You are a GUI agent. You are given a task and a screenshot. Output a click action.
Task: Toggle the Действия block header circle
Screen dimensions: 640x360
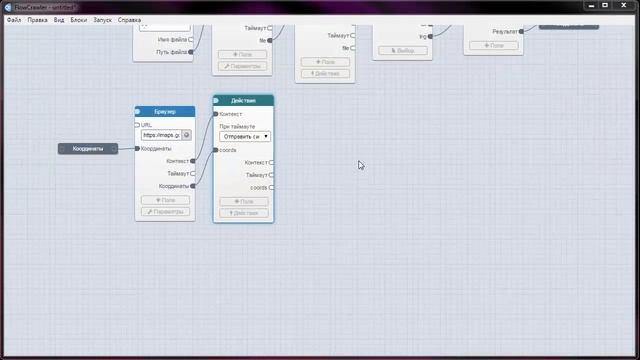pyautogui.click(x=216, y=100)
